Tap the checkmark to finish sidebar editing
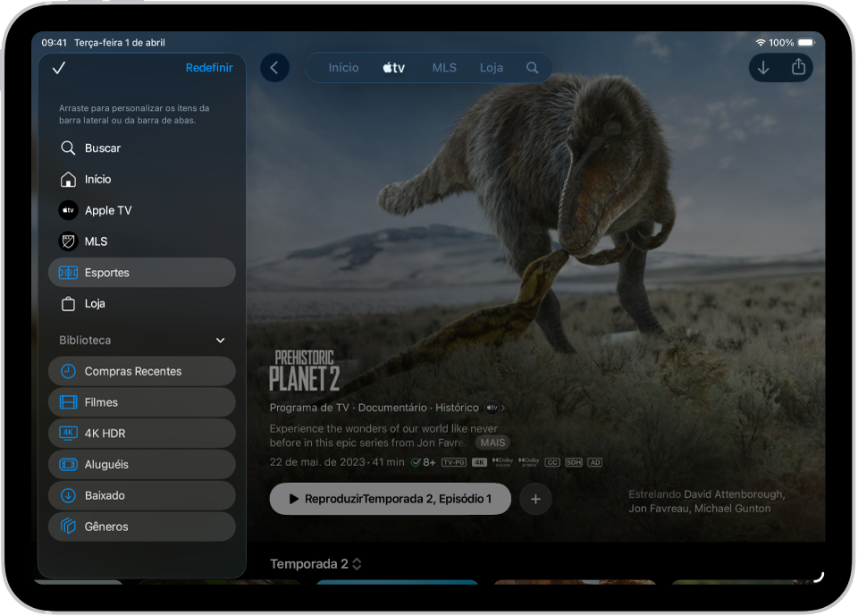 coord(59,67)
